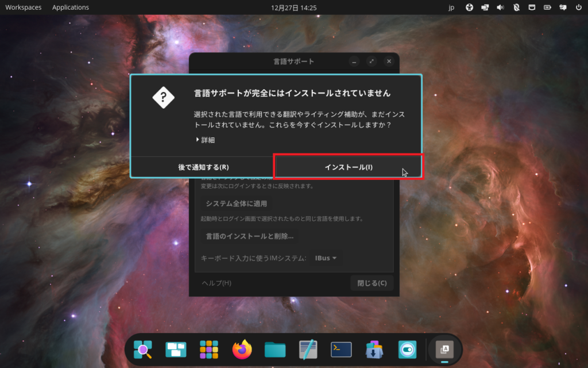This screenshot has width=588, height=368.
Task: Launch Firefox from the dock
Action: (242, 349)
